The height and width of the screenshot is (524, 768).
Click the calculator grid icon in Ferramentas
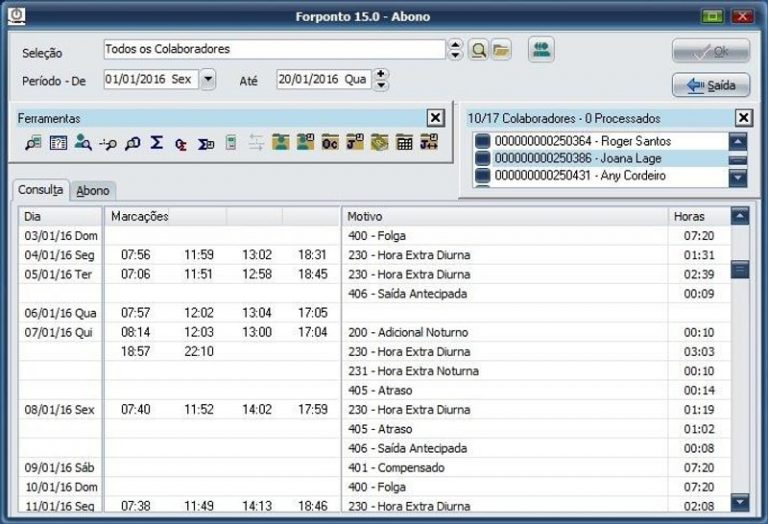405,143
